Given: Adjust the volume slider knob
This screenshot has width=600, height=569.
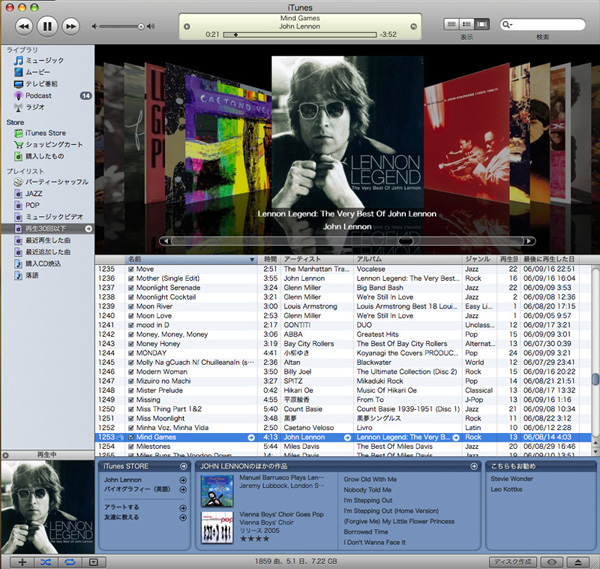Looking at the screenshot, I should pyautogui.click(x=141, y=26).
